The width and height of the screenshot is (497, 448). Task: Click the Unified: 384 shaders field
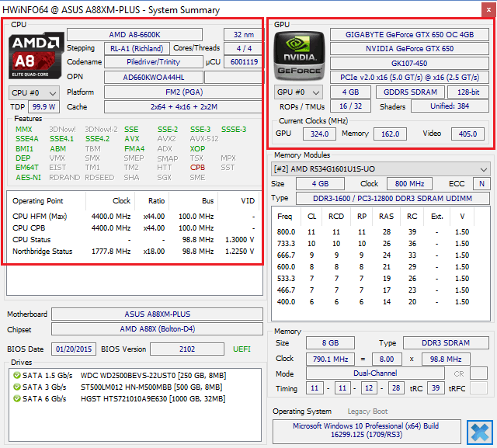click(x=450, y=106)
